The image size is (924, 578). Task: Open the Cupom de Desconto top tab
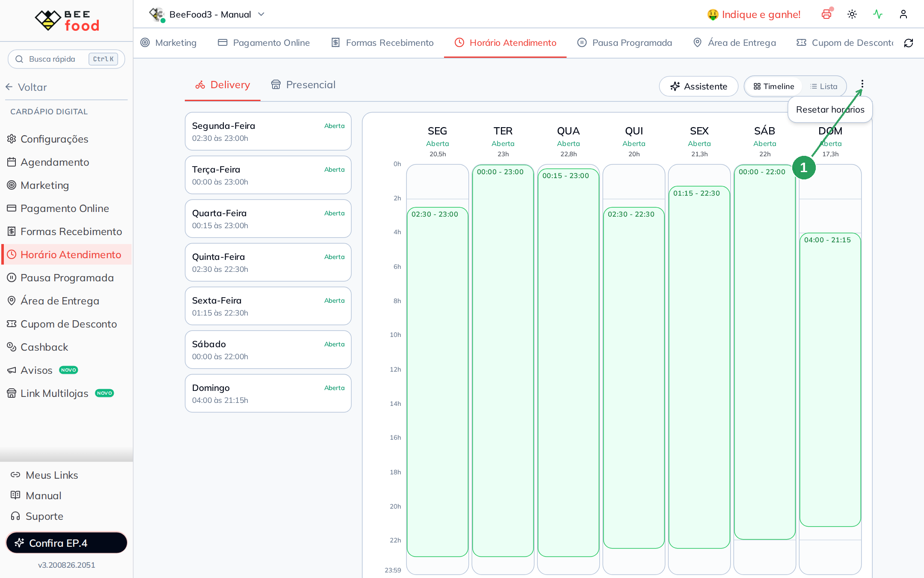[x=845, y=43]
